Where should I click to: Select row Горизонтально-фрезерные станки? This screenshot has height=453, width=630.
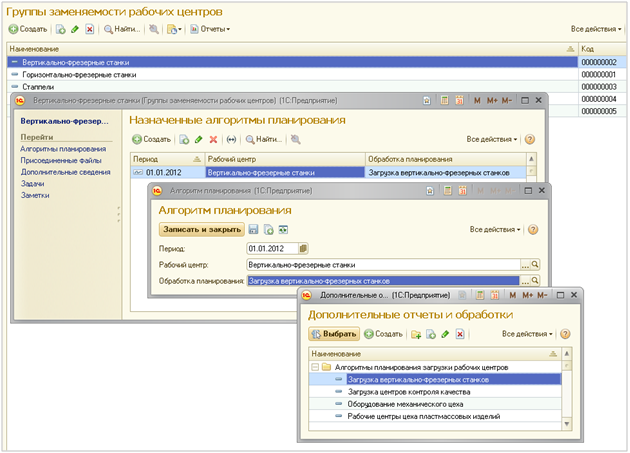pos(292,74)
